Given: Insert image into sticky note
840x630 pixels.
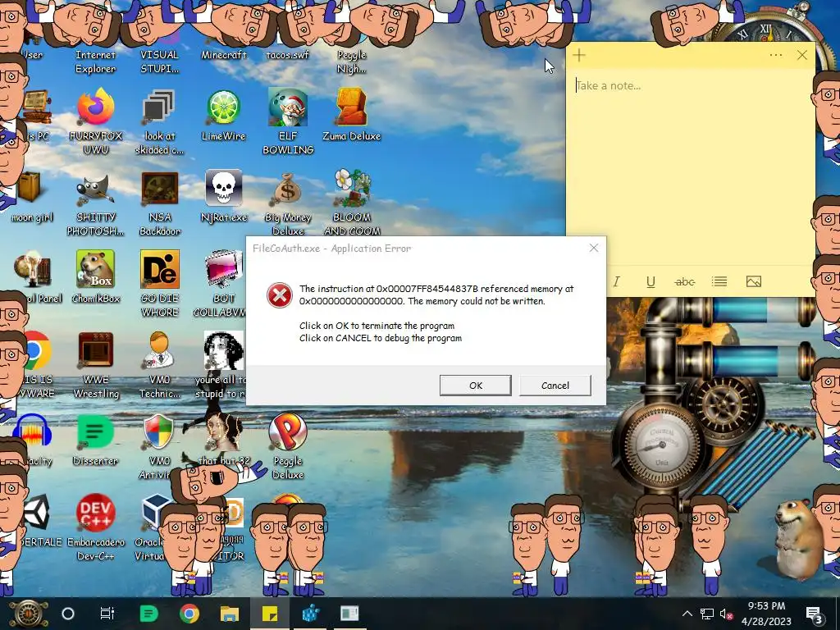Looking at the screenshot, I should pos(754,282).
